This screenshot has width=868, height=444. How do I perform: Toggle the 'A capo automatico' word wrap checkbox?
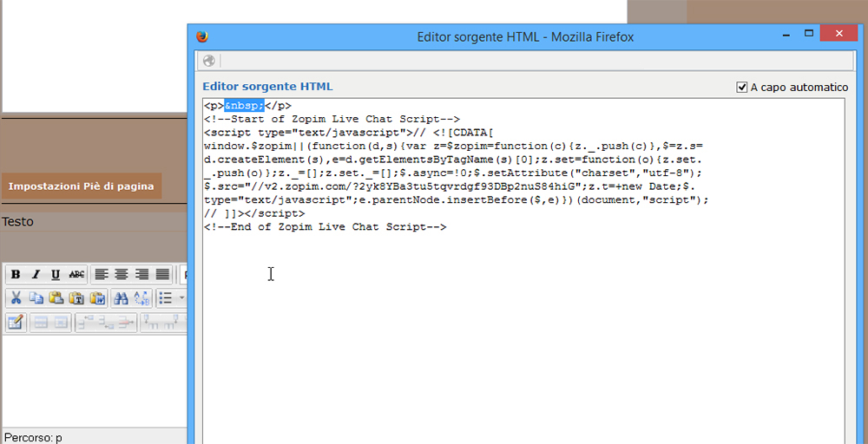tap(742, 88)
